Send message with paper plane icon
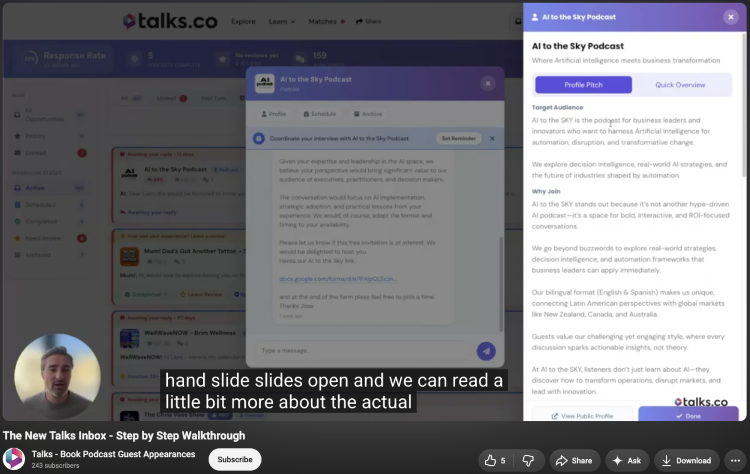This screenshot has width=750, height=474. (x=486, y=351)
